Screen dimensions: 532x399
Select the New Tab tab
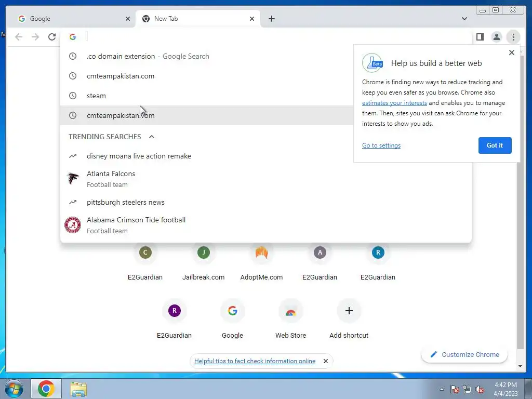[x=198, y=19]
